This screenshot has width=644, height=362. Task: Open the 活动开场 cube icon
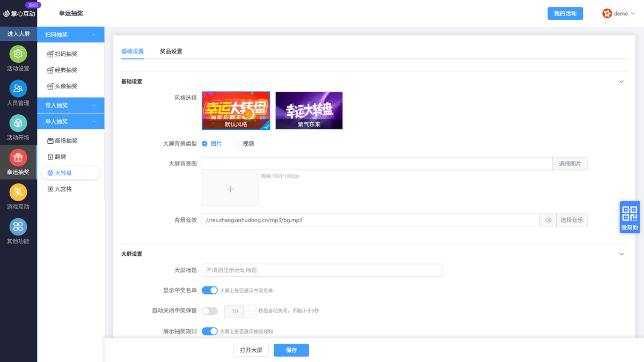tap(18, 123)
